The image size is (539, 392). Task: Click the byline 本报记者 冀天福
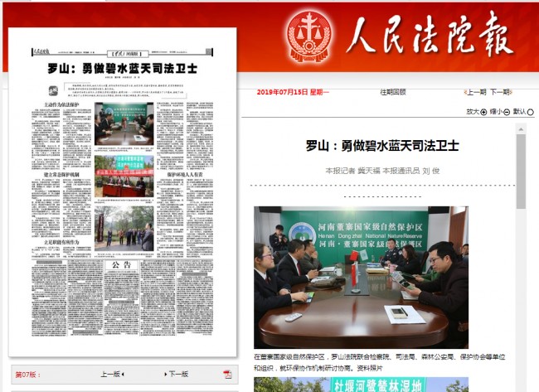click(353, 171)
